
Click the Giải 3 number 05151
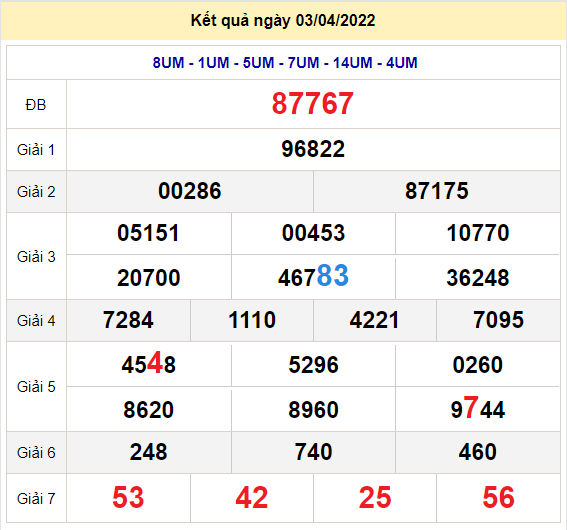(148, 233)
